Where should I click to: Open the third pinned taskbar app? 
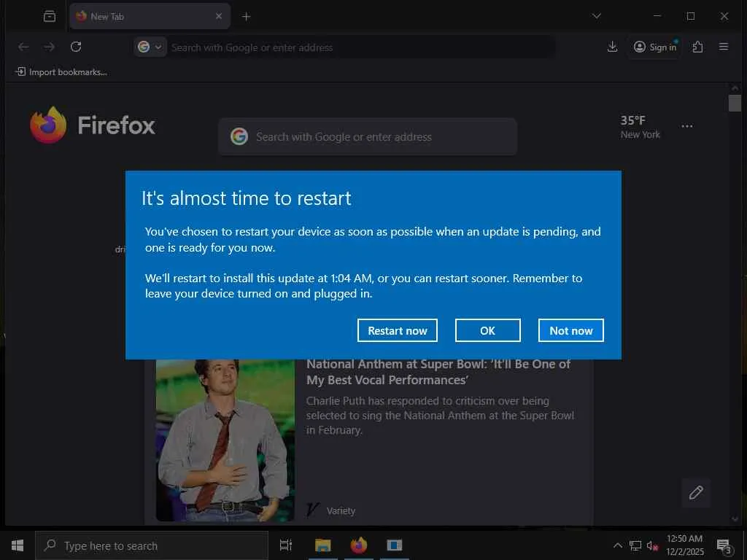tap(395, 545)
